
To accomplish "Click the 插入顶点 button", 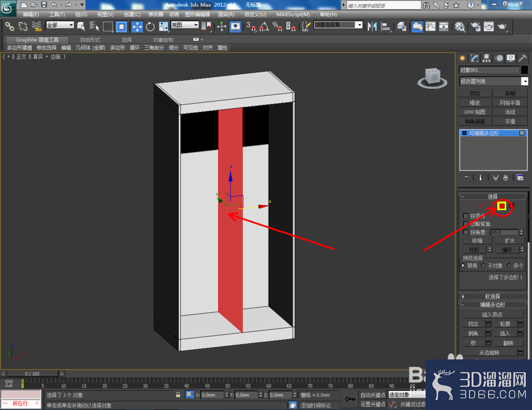I will pyautogui.click(x=492, y=315).
